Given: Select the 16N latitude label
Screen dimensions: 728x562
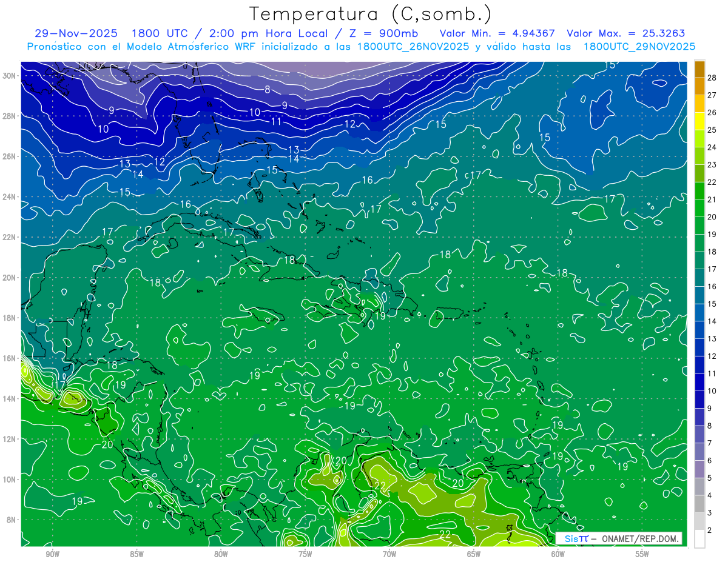Looking at the screenshot, I should (x=10, y=358).
